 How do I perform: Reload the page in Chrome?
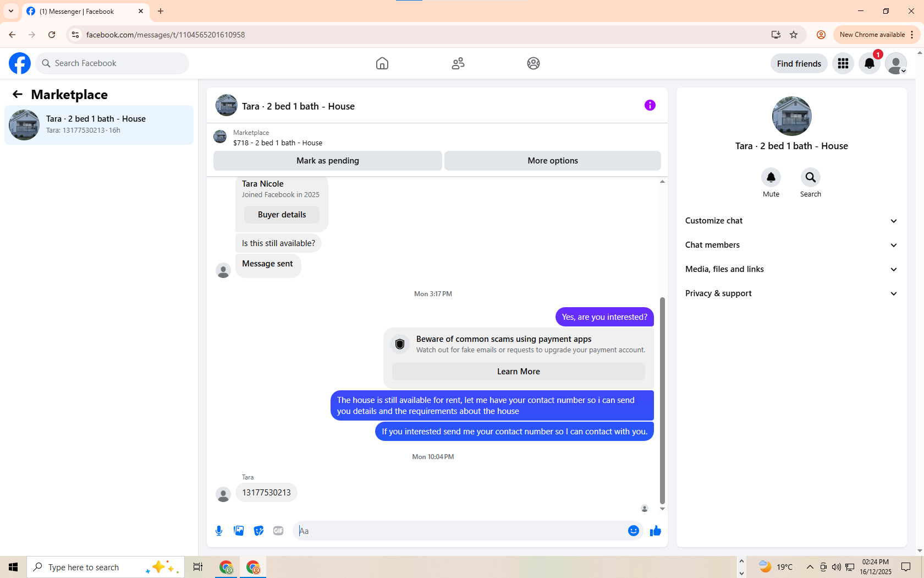[x=52, y=35]
